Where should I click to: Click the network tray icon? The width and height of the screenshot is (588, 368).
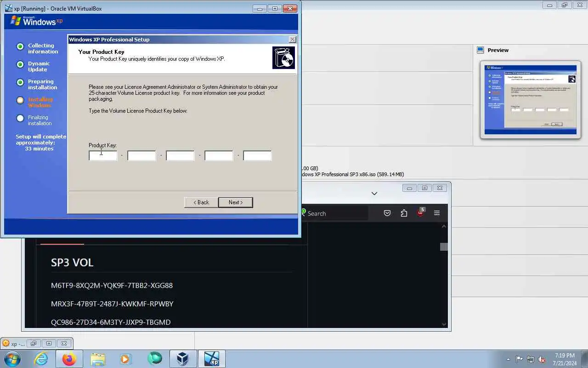coord(531,359)
